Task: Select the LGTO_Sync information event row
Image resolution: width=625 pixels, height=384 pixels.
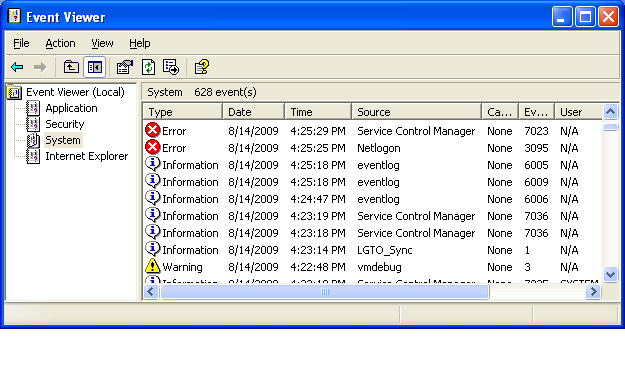Action: (372, 250)
